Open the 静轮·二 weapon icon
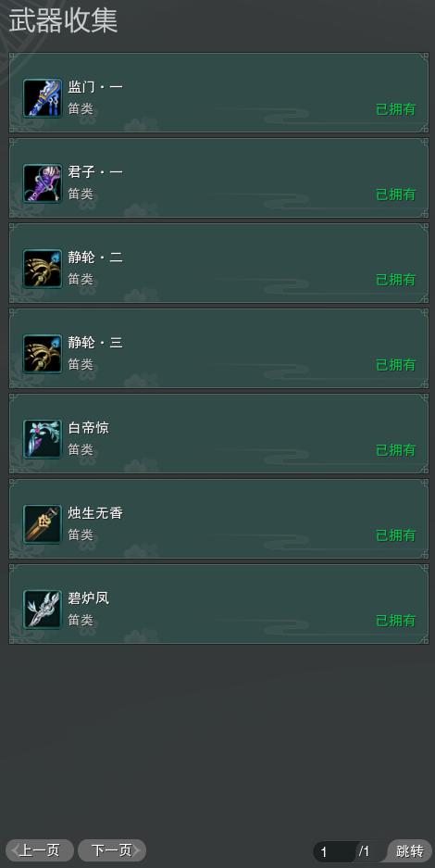This screenshot has width=435, height=868. point(43,269)
